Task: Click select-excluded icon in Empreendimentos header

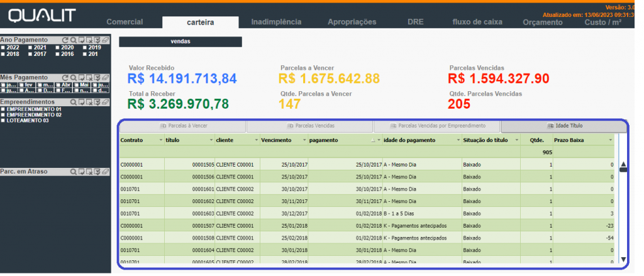Action: 89,102
